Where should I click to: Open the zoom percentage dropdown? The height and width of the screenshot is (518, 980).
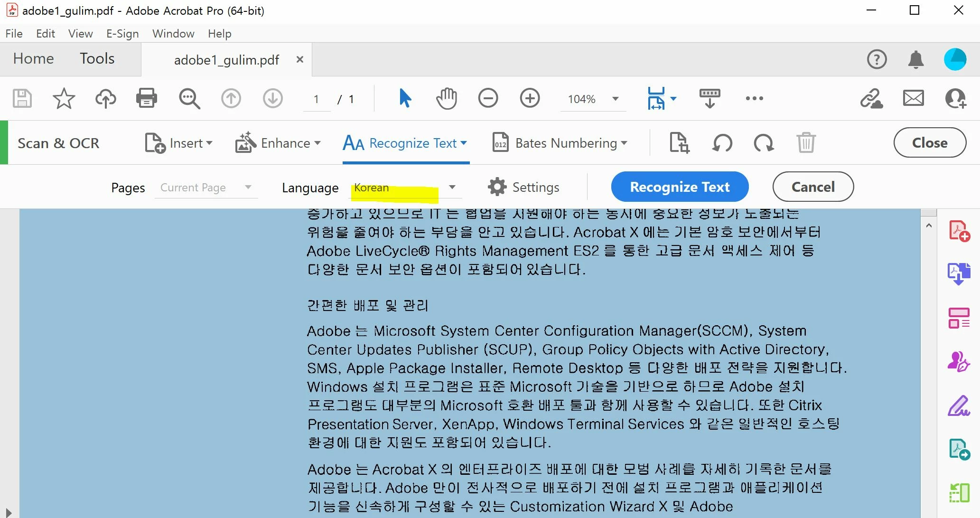(616, 99)
